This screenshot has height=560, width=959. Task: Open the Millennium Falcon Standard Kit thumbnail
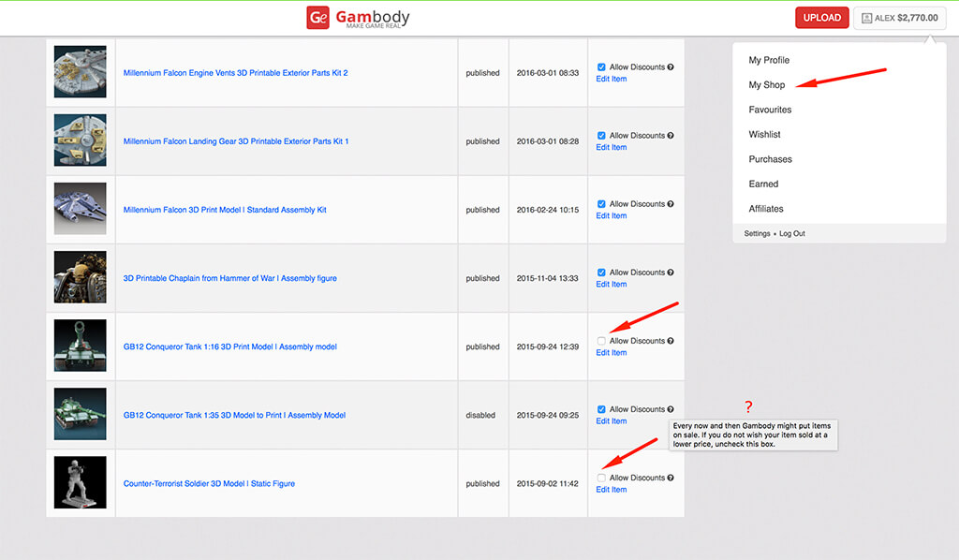pos(81,209)
